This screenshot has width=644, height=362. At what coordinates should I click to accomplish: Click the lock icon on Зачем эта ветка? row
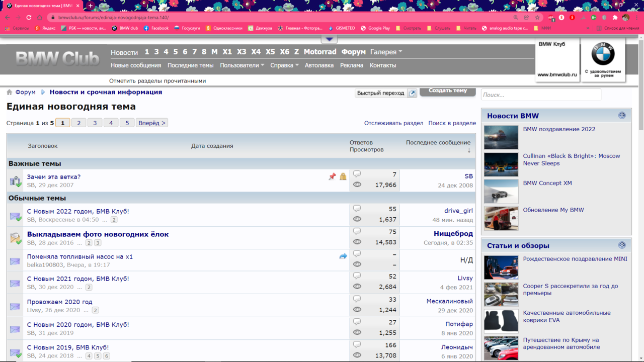pyautogui.click(x=343, y=176)
